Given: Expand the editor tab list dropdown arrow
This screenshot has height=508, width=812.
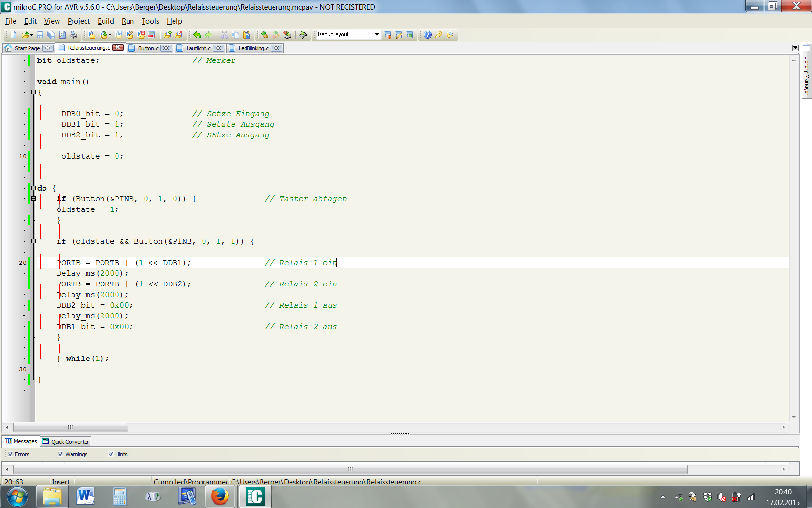Looking at the screenshot, I should click(796, 48).
